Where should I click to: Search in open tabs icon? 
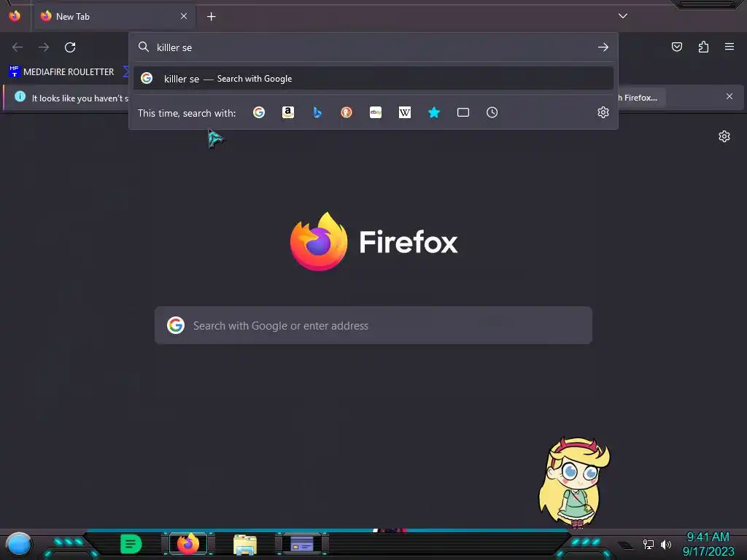[463, 112]
